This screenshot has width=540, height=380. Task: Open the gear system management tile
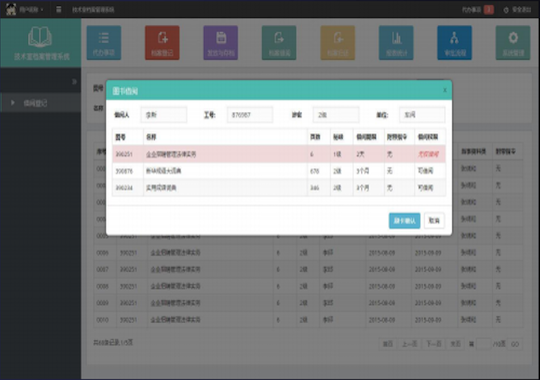pyautogui.click(x=513, y=43)
